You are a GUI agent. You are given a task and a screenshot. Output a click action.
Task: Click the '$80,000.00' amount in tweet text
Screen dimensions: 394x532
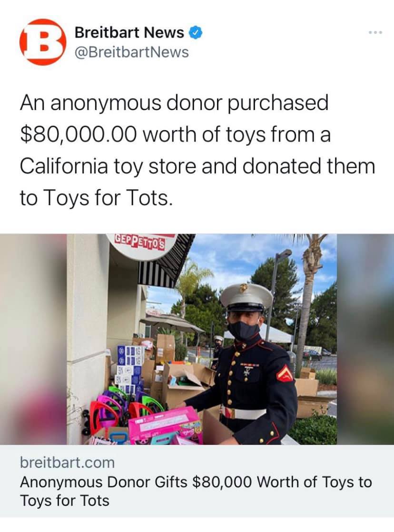(79, 134)
